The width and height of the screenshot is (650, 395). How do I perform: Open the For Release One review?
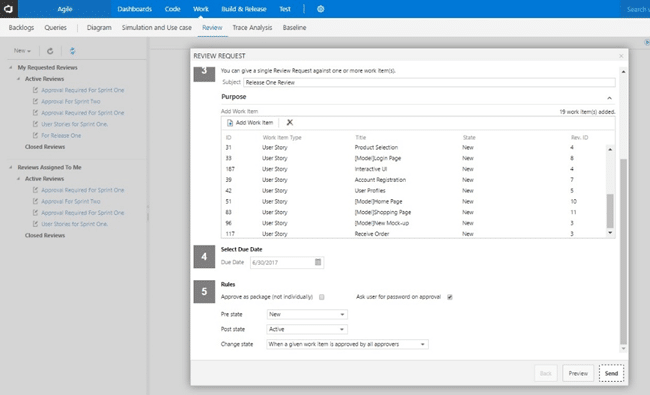[x=61, y=136]
